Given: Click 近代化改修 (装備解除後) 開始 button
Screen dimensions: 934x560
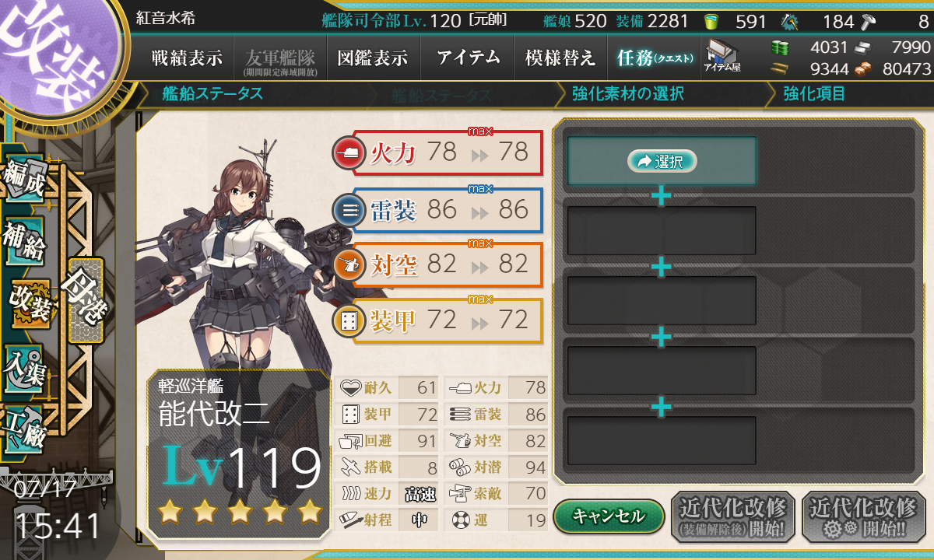Looking at the screenshot, I should [733, 516].
